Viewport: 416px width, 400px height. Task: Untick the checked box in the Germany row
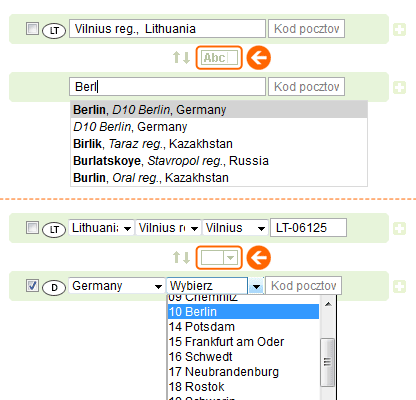tap(32, 285)
